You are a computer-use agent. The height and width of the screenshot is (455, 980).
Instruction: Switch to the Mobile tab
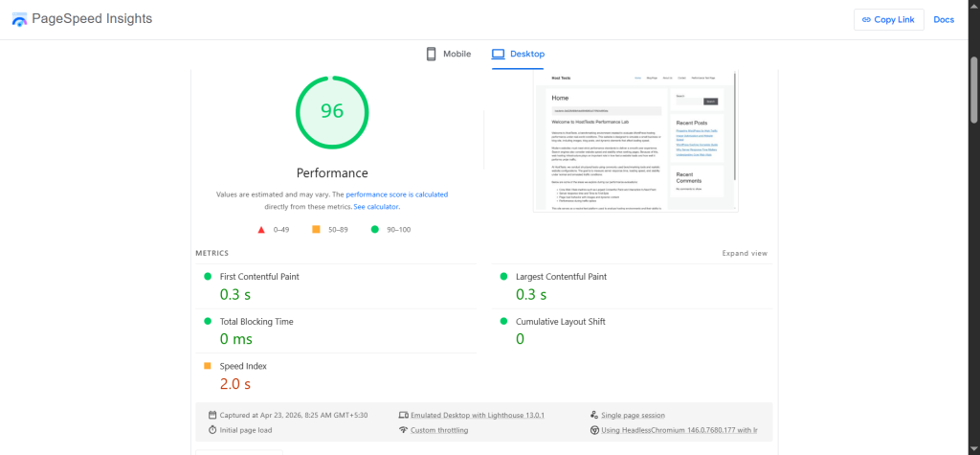[x=448, y=54]
